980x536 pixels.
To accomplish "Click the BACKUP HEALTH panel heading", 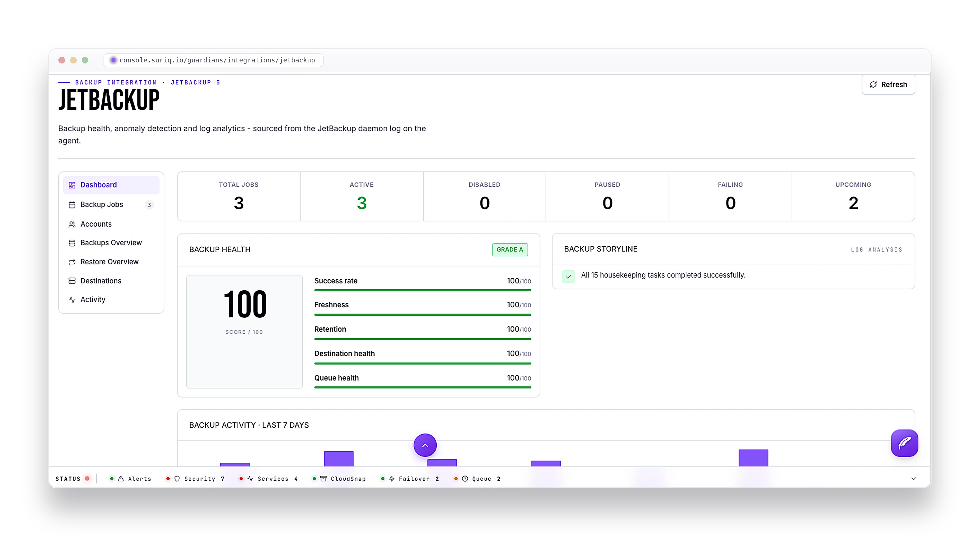I will coord(220,250).
